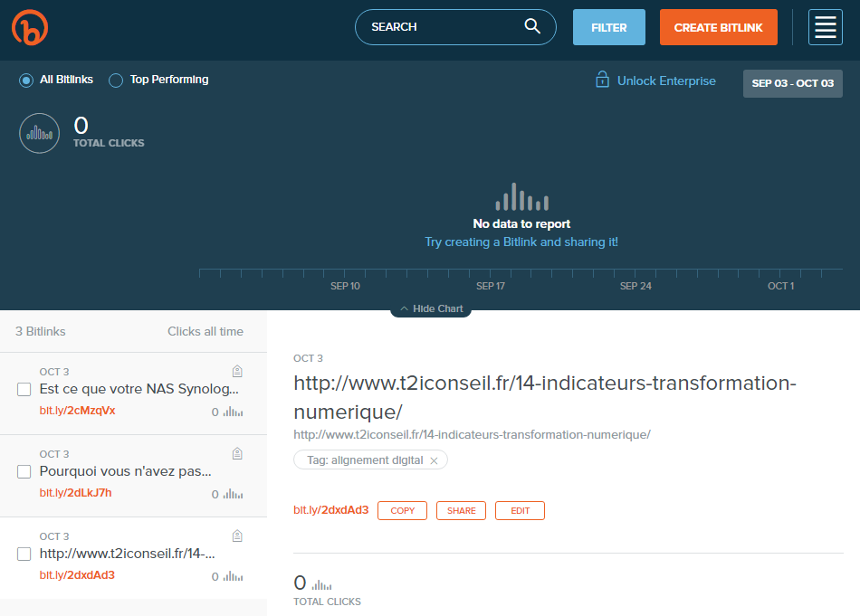Screen dimensions: 860x616
Task: Remove the alignement digital tag
Action: [434, 460]
